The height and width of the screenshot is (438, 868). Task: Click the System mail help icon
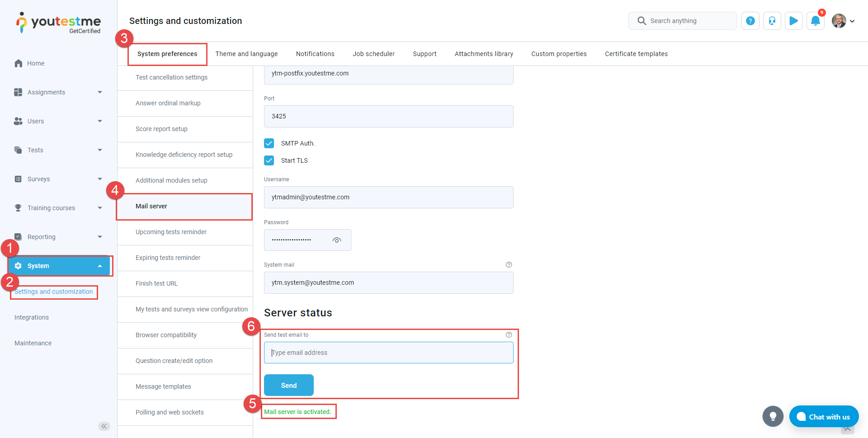point(509,265)
